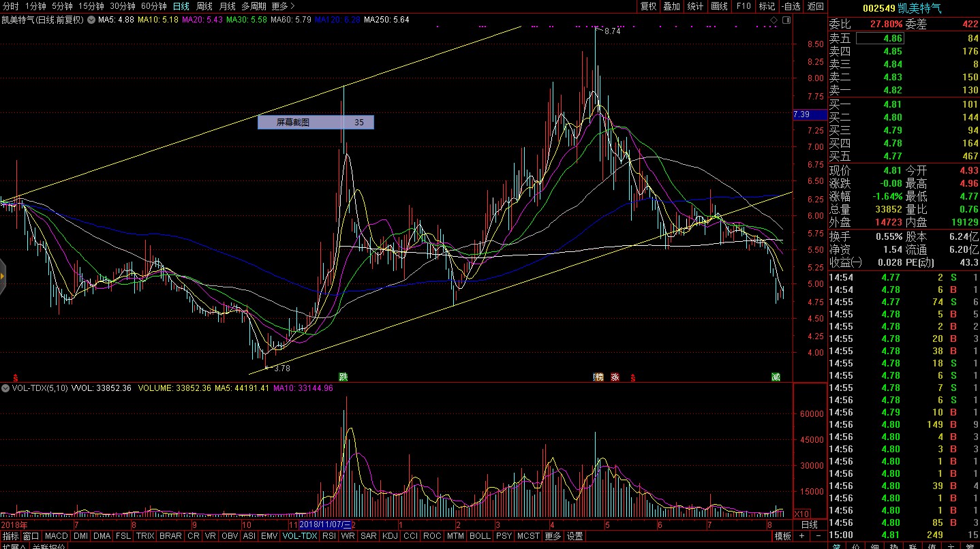The height and width of the screenshot is (549, 980).
Task: Select the DMI indicator
Action: tap(80, 536)
